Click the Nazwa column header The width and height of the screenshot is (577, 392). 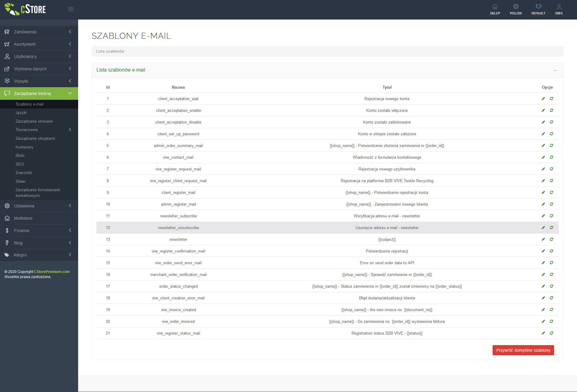click(x=178, y=87)
